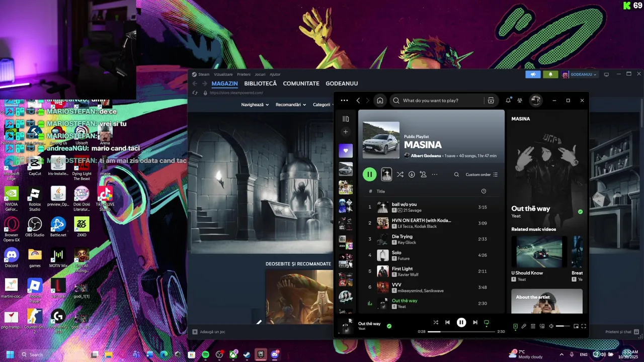Expand Steam Categorii dropdown

(x=323, y=105)
